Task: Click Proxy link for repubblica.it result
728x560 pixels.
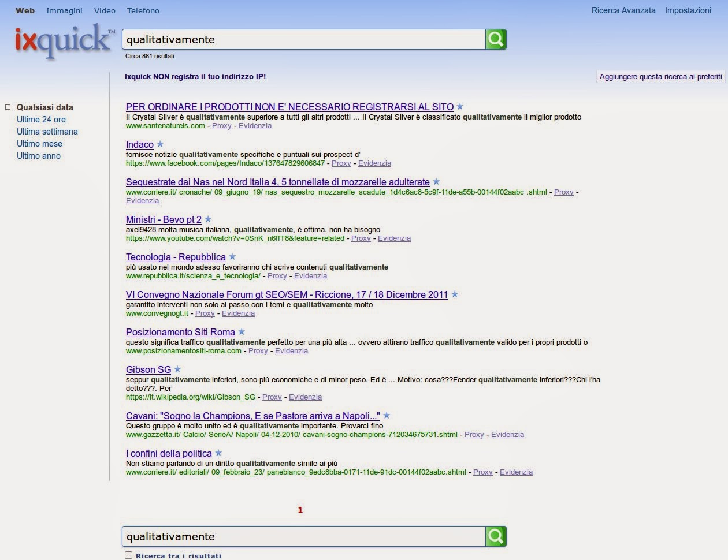Action: tap(277, 276)
